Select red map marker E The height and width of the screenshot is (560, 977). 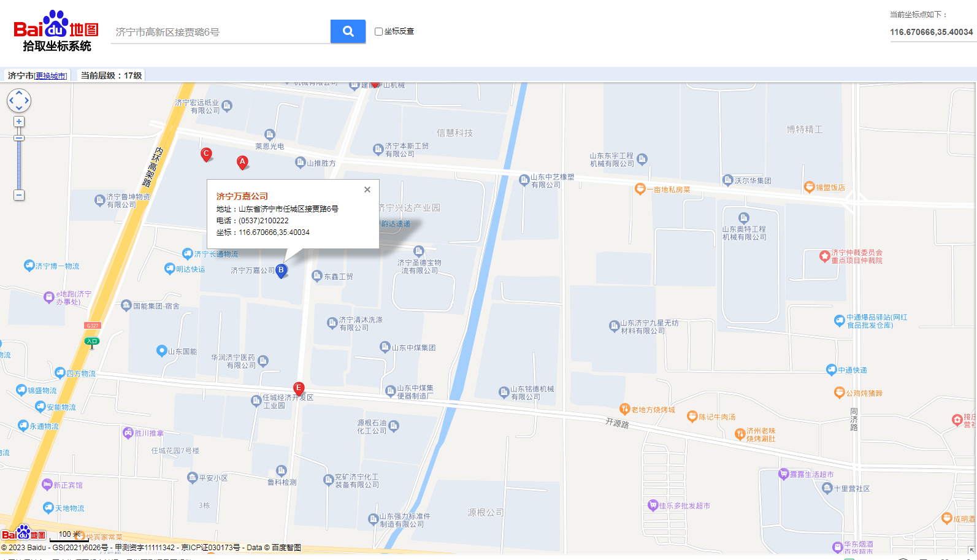click(299, 388)
